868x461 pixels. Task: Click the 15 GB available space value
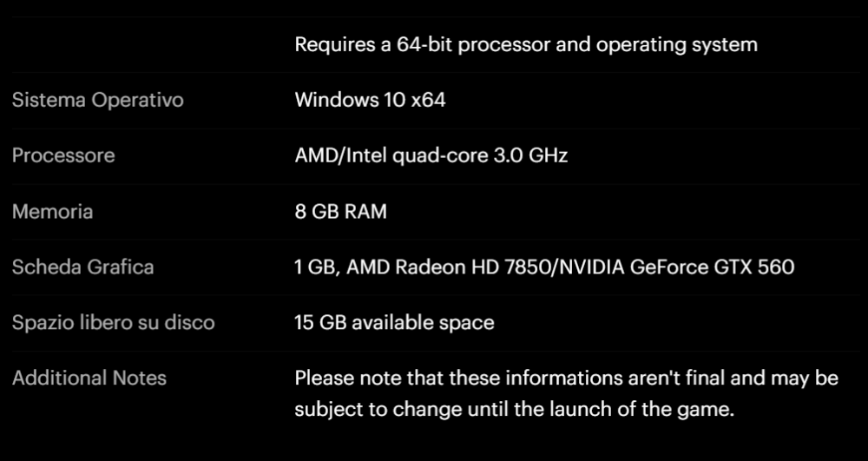(x=394, y=322)
